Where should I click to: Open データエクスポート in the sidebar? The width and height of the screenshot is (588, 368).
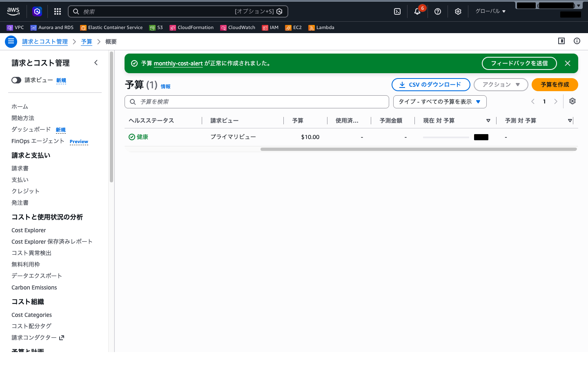(x=37, y=276)
